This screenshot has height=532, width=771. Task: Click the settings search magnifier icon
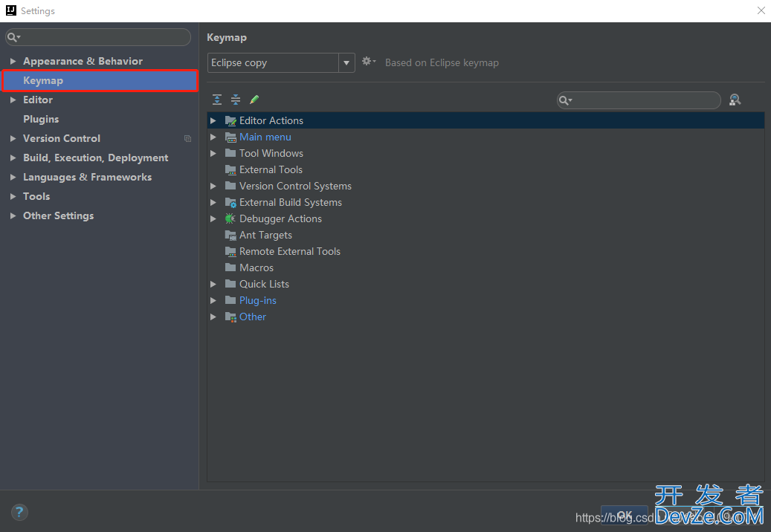(x=14, y=37)
